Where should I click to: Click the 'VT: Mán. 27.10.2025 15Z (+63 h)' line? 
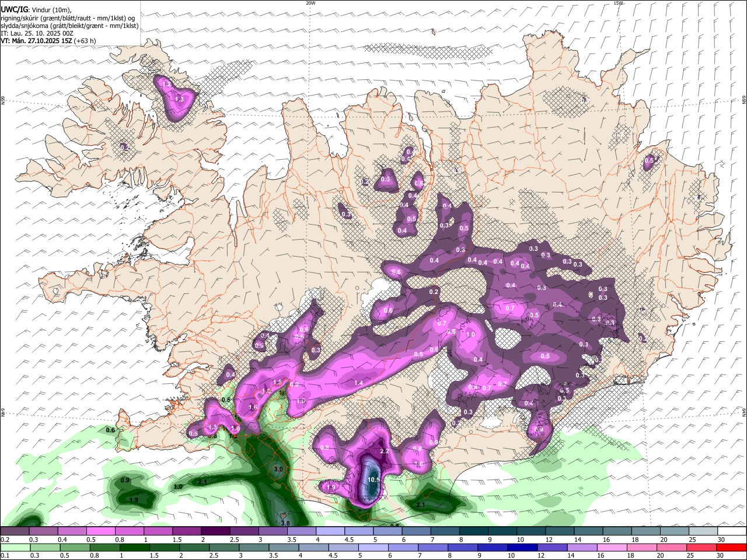pos(48,41)
